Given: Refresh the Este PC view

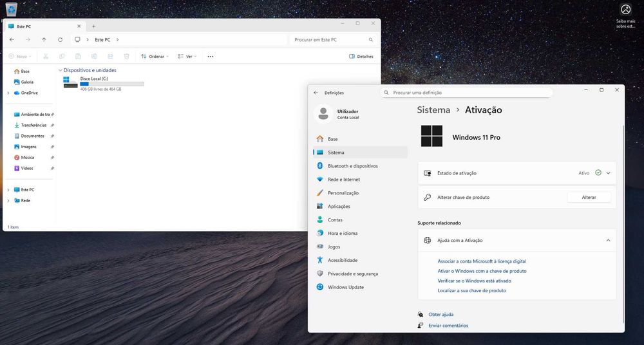Looking at the screenshot, I should tap(60, 40).
